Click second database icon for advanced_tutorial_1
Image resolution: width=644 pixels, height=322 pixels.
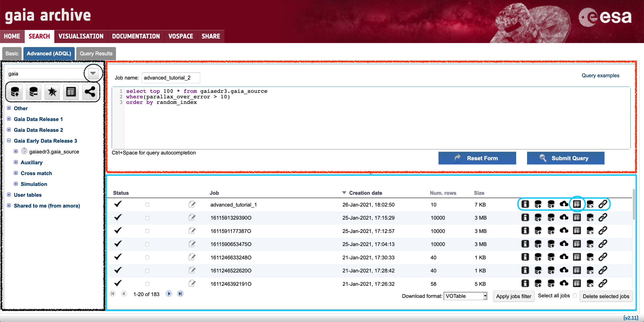pos(551,204)
